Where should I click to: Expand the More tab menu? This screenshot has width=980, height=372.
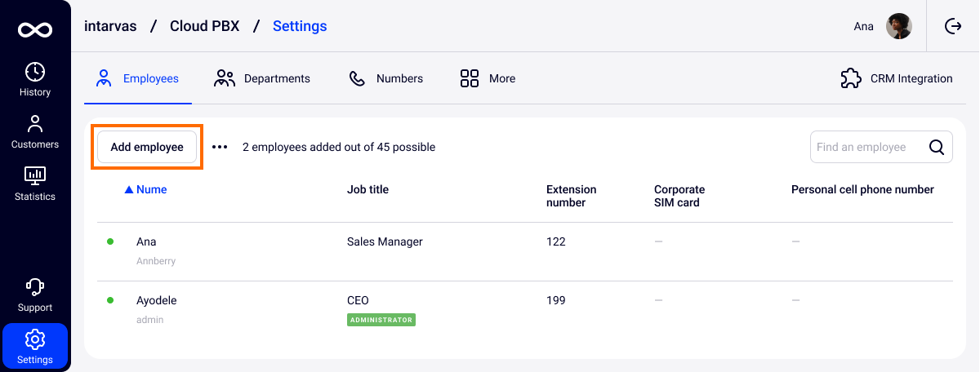488,78
